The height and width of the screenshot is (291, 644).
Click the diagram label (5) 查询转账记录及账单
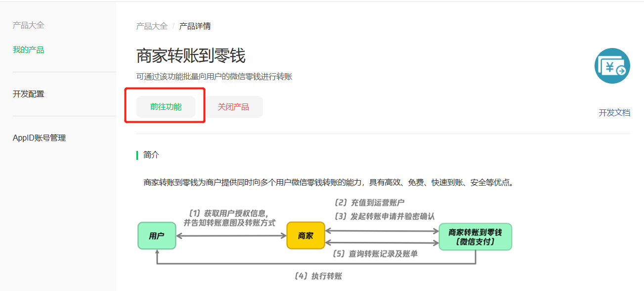click(x=376, y=254)
